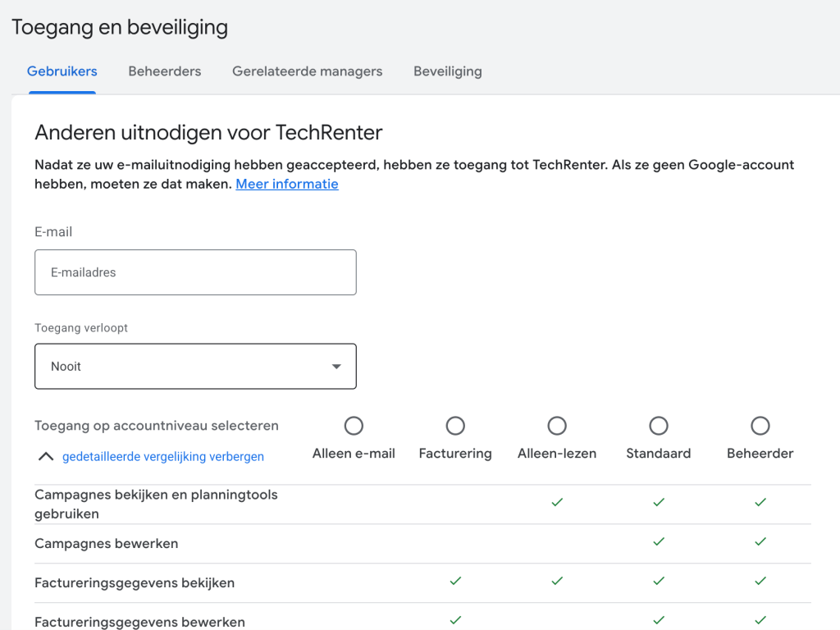Click the Facturering checkmark for Factureringsgegevens bekijken
840x630 pixels.
point(455,581)
